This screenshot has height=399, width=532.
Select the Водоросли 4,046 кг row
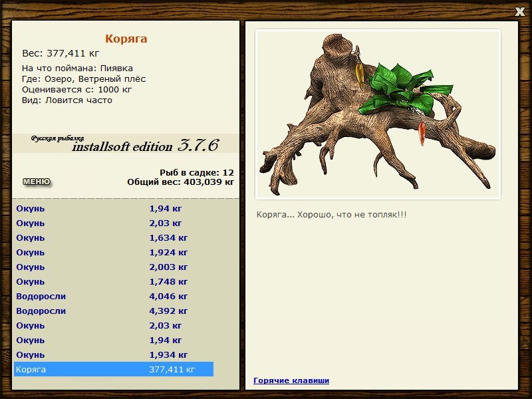point(114,296)
